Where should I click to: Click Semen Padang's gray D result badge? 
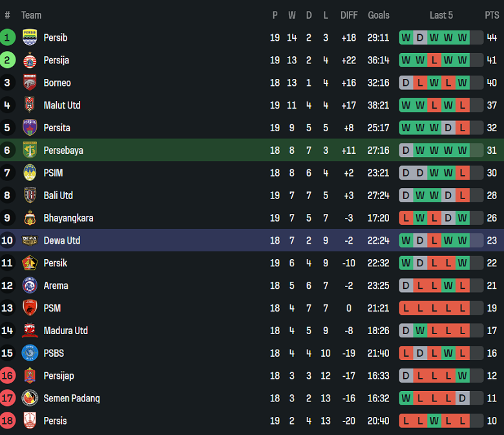(x=463, y=398)
